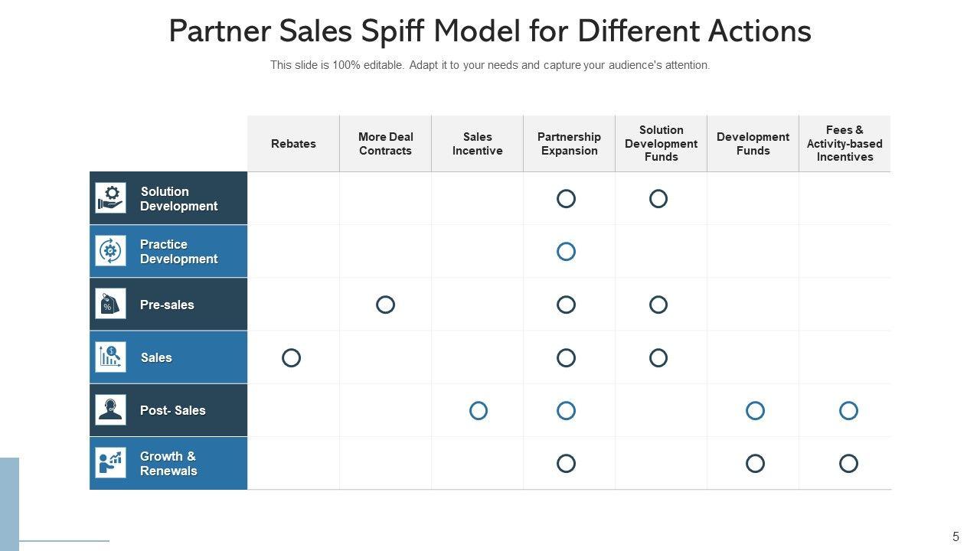Screen dimensions: 980x551
Task: Select Growth & Renewals circle under Development Funds
Action: (x=755, y=464)
